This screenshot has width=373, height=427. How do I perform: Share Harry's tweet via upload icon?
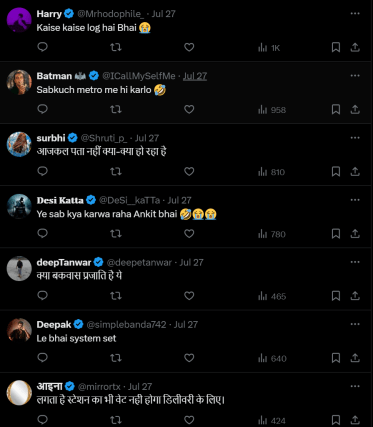click(x=355, y=47)
